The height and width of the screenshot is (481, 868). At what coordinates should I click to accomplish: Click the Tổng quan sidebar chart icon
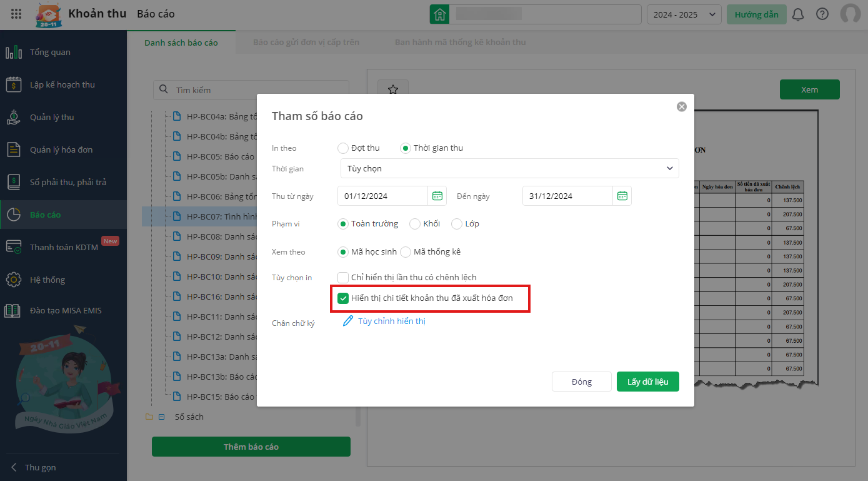(14, 53)
